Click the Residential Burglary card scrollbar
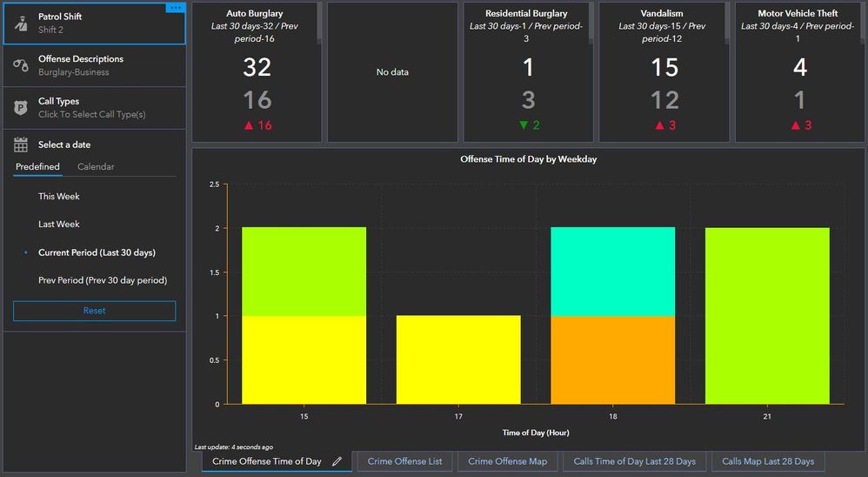The image size is (868, 477). 591,22
